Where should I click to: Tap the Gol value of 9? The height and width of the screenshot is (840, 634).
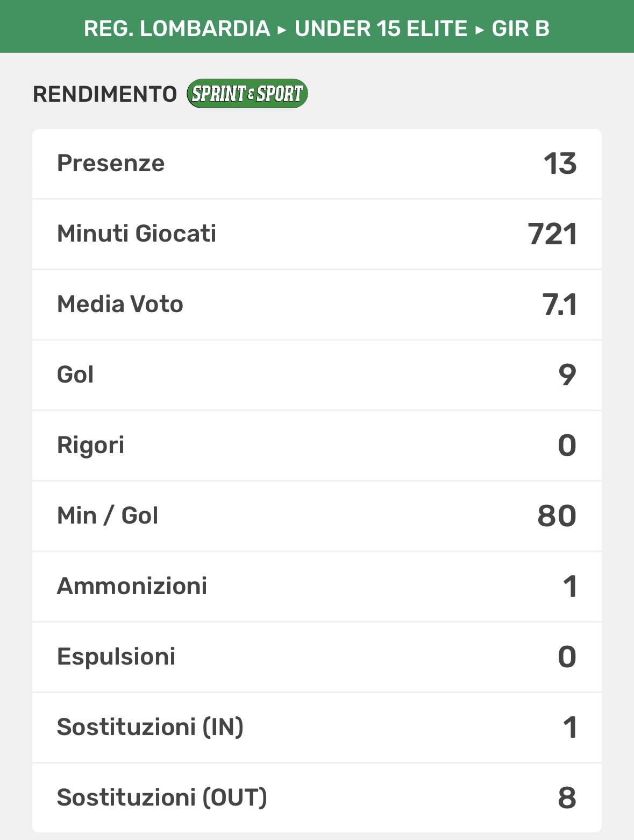pyautogui.click(x=567, y=375)
